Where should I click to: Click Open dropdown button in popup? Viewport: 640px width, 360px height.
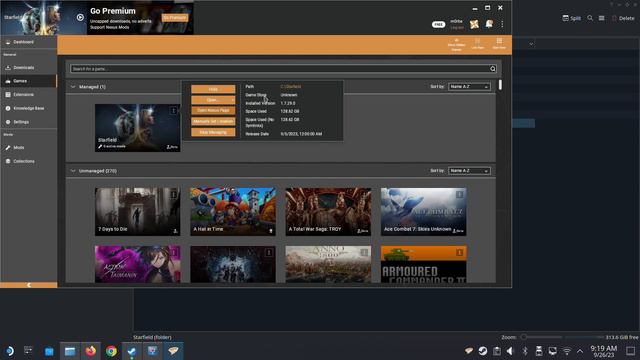[x=213, y=100]
